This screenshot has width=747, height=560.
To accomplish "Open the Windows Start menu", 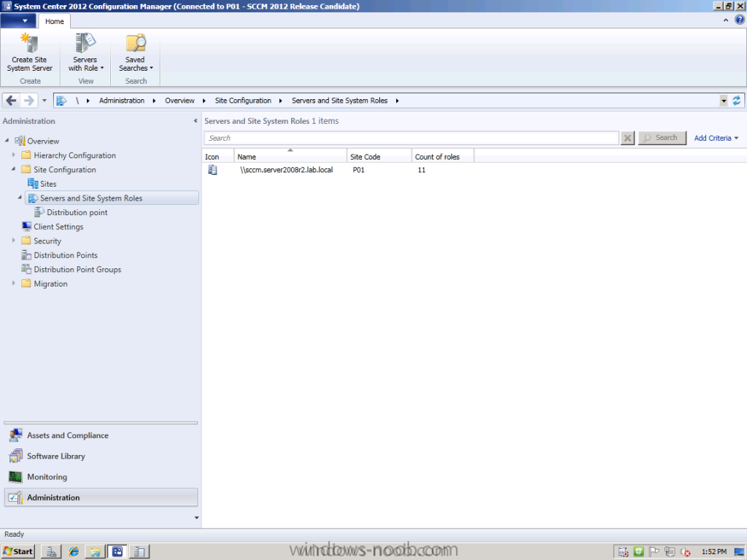I will click(x=18, y=551).
